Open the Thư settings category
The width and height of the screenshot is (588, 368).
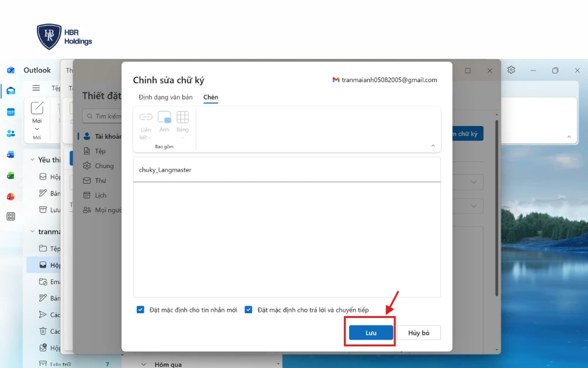[95, 181]
